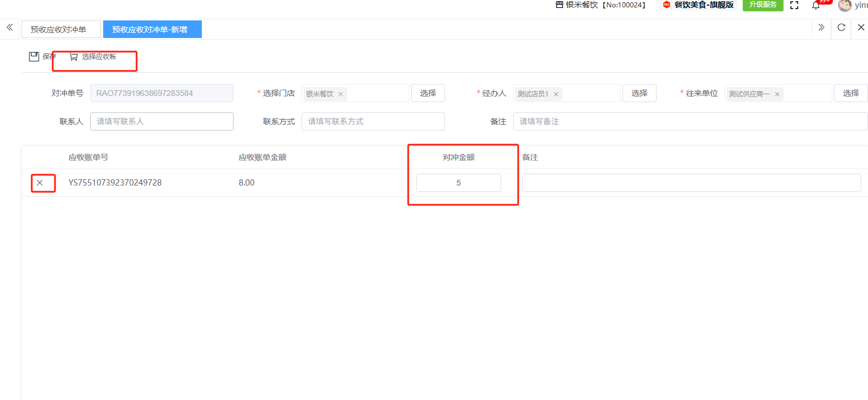Viewport: 868px width, 400px height.
Task: Click 选择 button next to 选择门店
Action: pyautogui.click(x=428, y=93)
